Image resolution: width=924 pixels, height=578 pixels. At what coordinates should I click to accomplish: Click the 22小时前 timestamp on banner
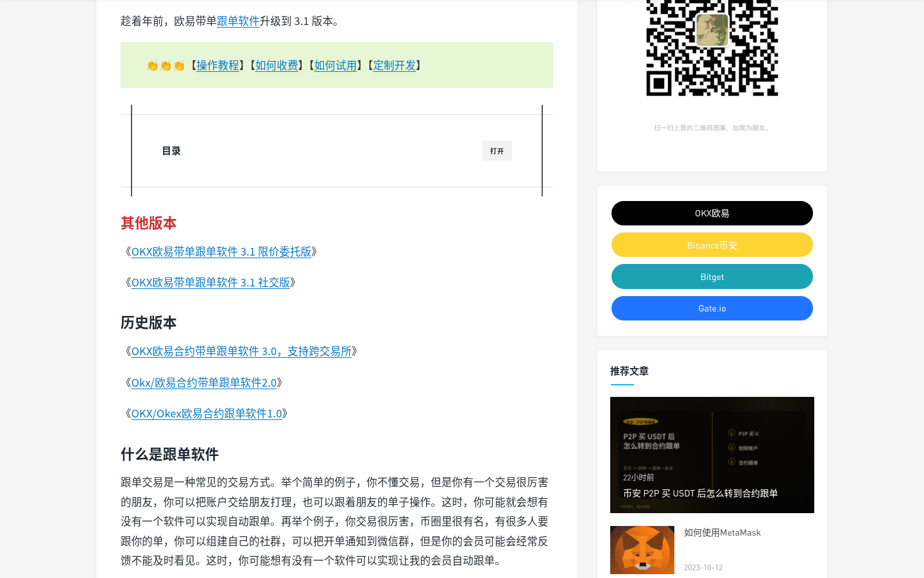pyautogui.click(x=638, y=478)
